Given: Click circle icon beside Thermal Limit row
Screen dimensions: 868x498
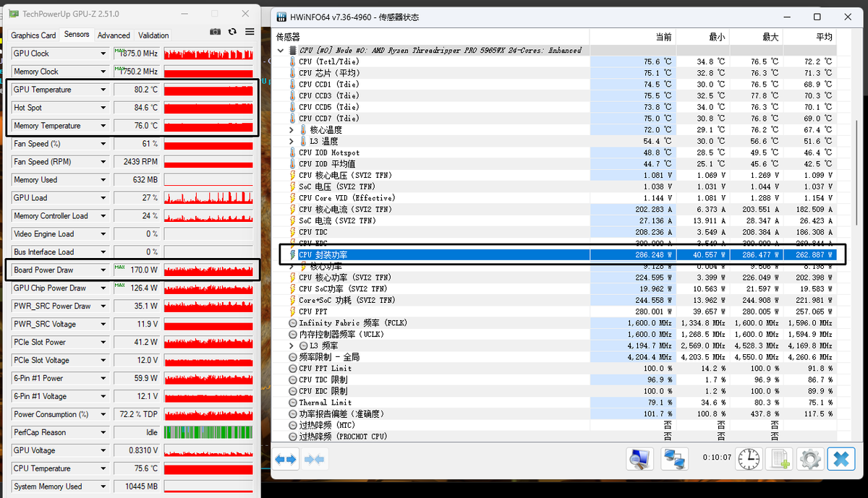Looking at the screenshot, I should [292, 403].
